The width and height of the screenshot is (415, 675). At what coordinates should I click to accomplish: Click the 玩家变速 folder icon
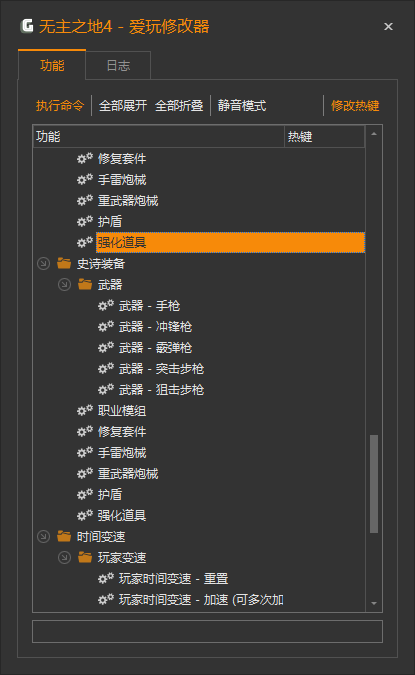(85, 557)
